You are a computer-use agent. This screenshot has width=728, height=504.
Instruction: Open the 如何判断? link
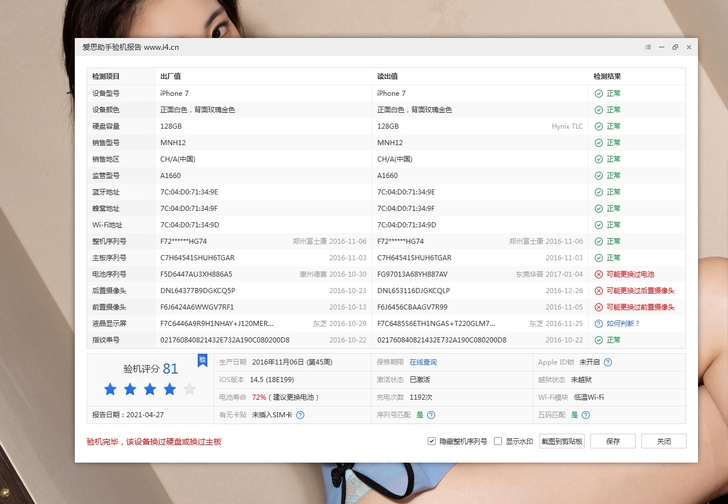tap(623, 323)
